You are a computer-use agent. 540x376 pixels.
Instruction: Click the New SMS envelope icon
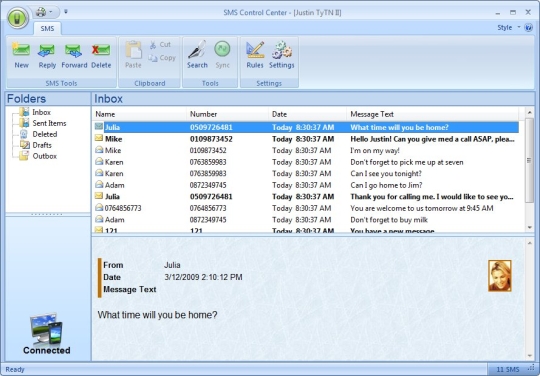click(21, 50)
